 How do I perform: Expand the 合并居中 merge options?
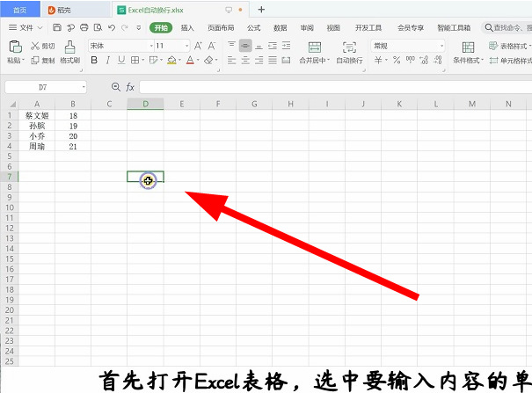[x=328, y=61]
